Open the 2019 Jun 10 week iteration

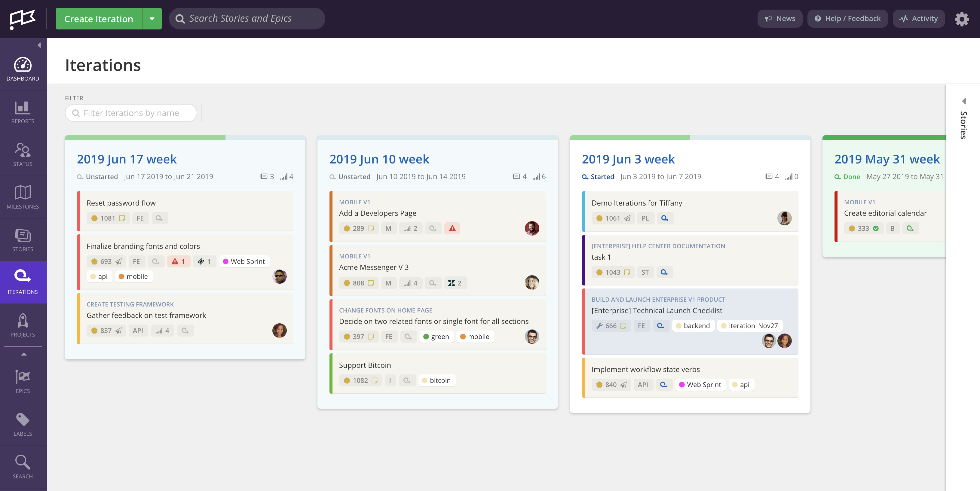(x=379, y=159)
